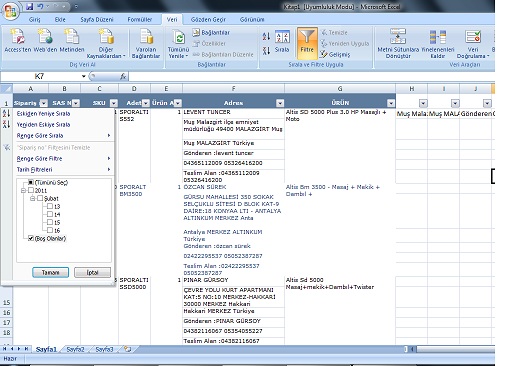Toggle the (Tümünü Seç) checkbox
This screenshot has width=511, height=366.
(31, 182)
